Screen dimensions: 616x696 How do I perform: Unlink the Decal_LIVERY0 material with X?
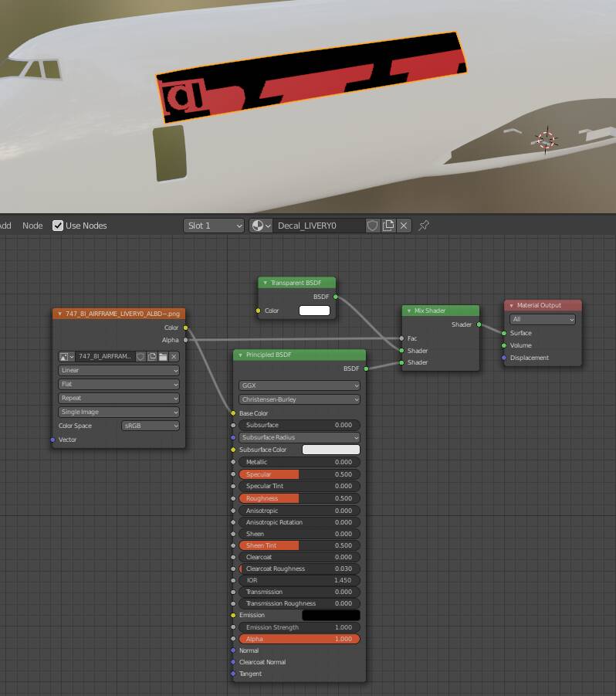404,226
